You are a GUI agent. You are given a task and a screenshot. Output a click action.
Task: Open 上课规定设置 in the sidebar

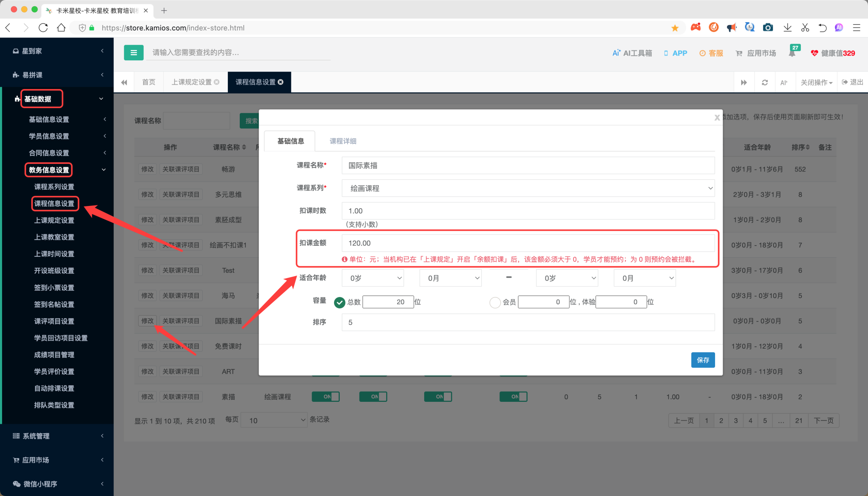pos(54,220)
